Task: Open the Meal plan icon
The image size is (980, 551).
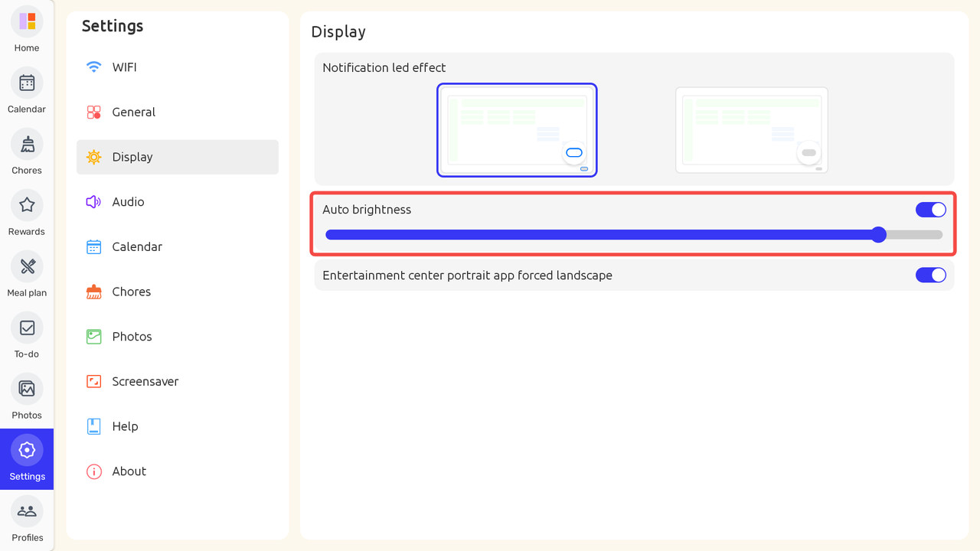Action: pos(27,267)
